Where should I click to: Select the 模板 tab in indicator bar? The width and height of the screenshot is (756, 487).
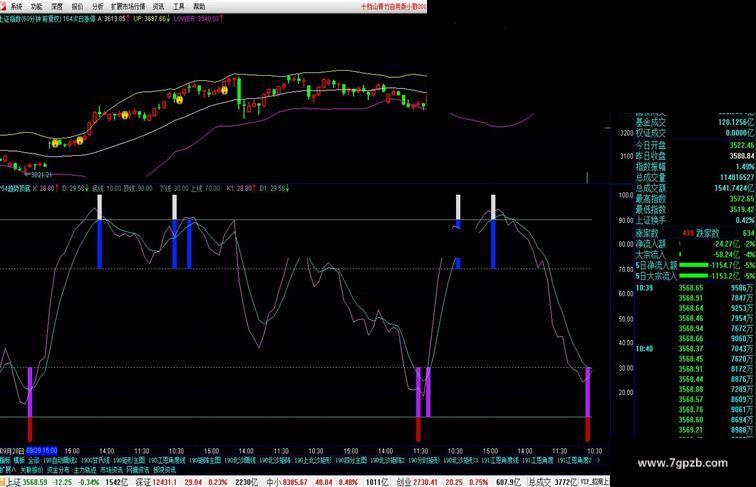[19, 460]
